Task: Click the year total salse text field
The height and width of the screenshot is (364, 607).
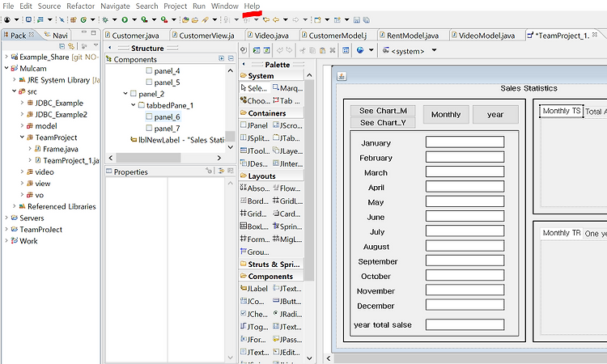Action: coord(465,324)
